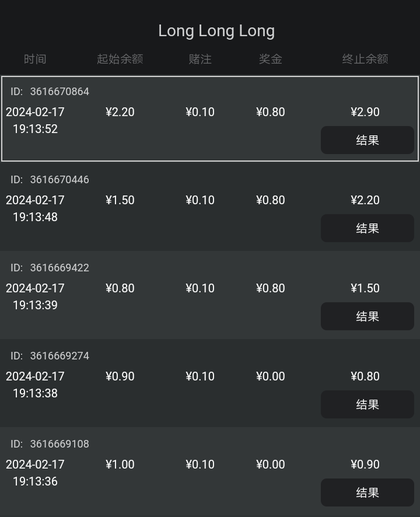Image resolution: width=420 pixels, height=517 pixels.
Task: Select ID number 3616669108
Action: point(60,444)
